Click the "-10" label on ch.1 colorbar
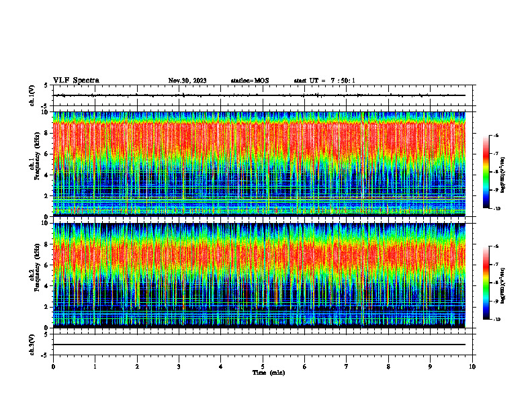The height and width of the screenshot is (411, 532). (x=496, y=209)
